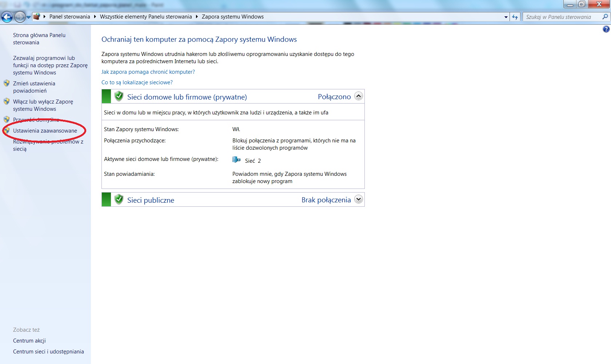
Task: Select the 'Panel sterowania' breadcrumb
Action: tap(69, 17)
